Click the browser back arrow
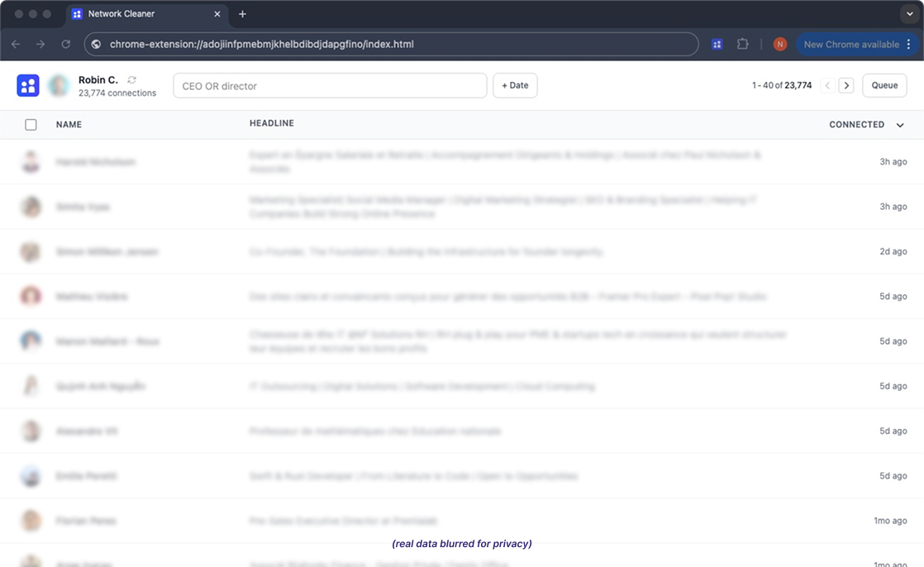 16,44
